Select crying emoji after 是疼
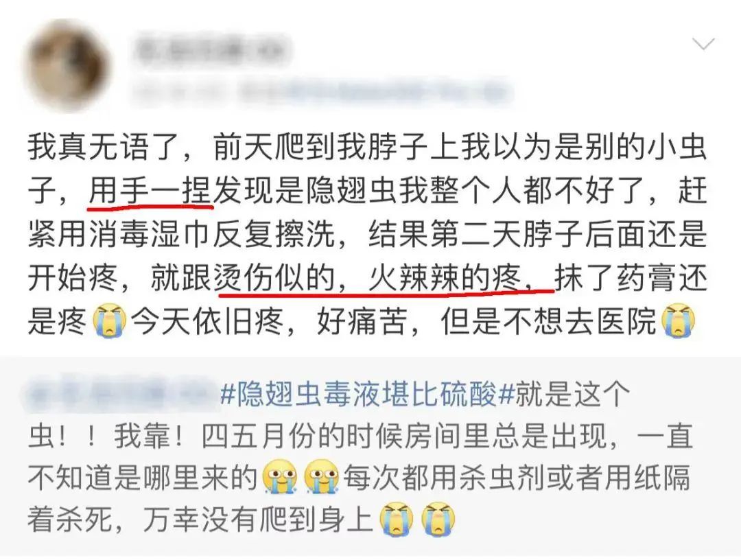The width and height of the screenshot is (741, 560). (110, 320)
